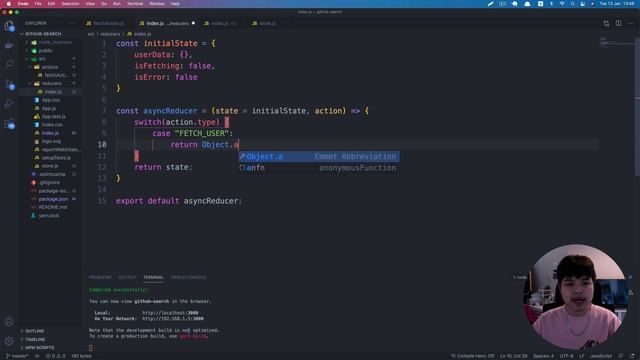Click the errors and warnings count in status bar
The width and height of the screenshot is (640, 360).
coord(56,356)
